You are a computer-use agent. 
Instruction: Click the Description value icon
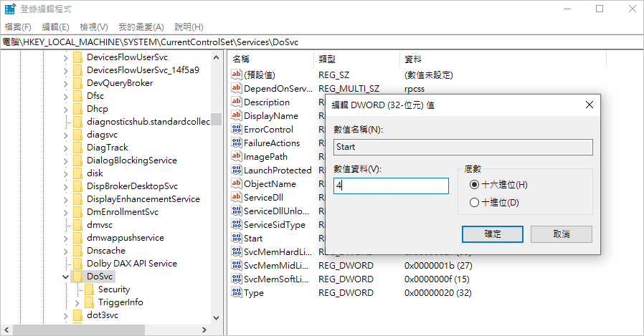pyautogui.click(x=236, y=102)
